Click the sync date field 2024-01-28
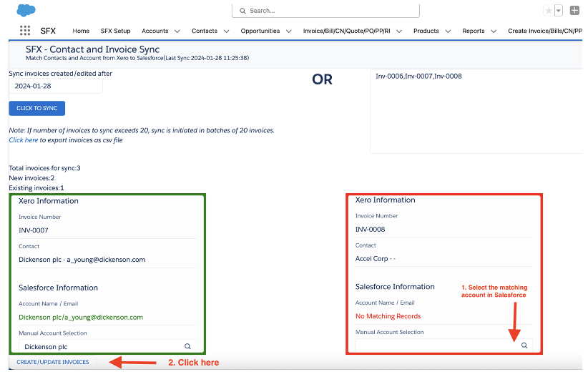The width and height of the screenshot is (588, 382). (56, 86)
